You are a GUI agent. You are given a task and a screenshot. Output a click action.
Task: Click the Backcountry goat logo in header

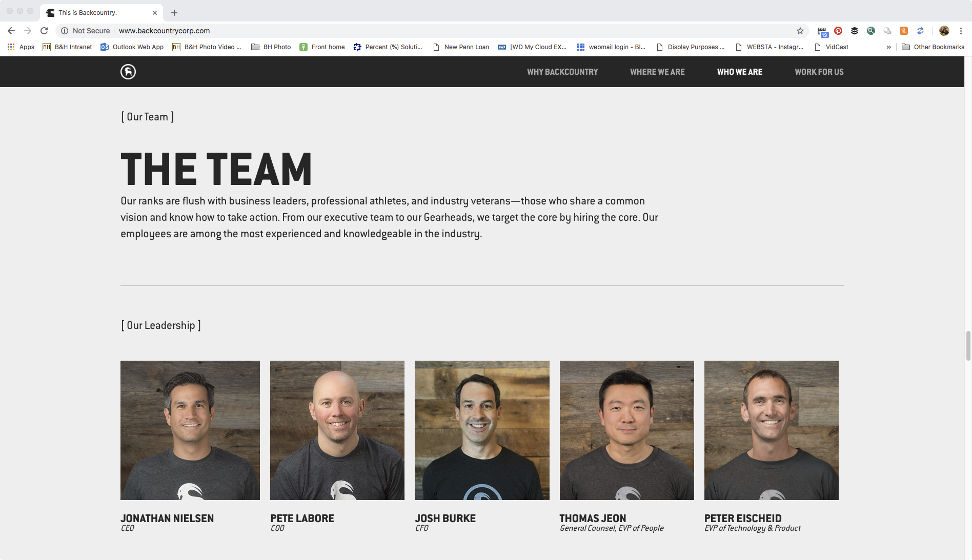click(128, 72)
